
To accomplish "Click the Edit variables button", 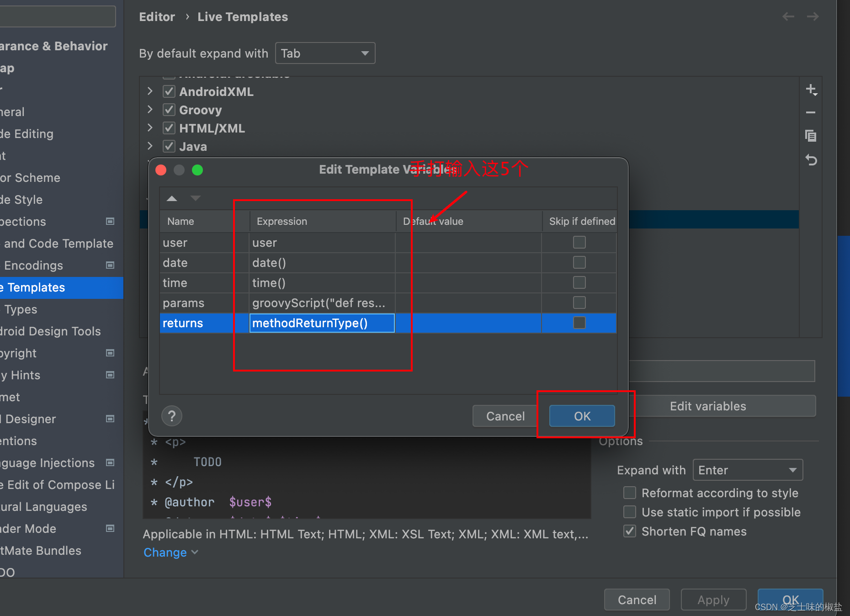I will (708, 406).
